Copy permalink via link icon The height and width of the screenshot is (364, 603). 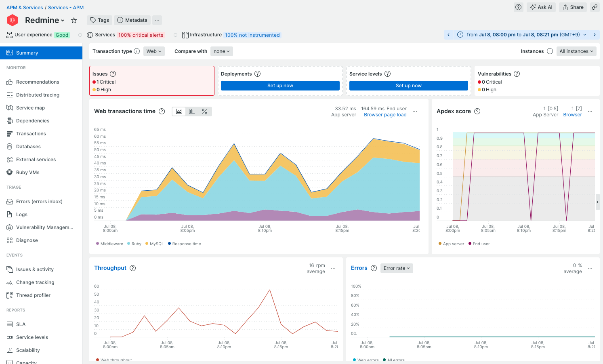pyautogui.click(x=595, y=7)
